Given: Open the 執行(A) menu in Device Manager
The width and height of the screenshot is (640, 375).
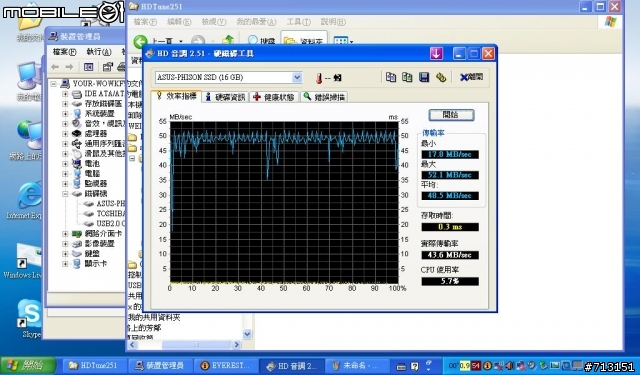Looking at the screenshot, I should coord(99,52).
